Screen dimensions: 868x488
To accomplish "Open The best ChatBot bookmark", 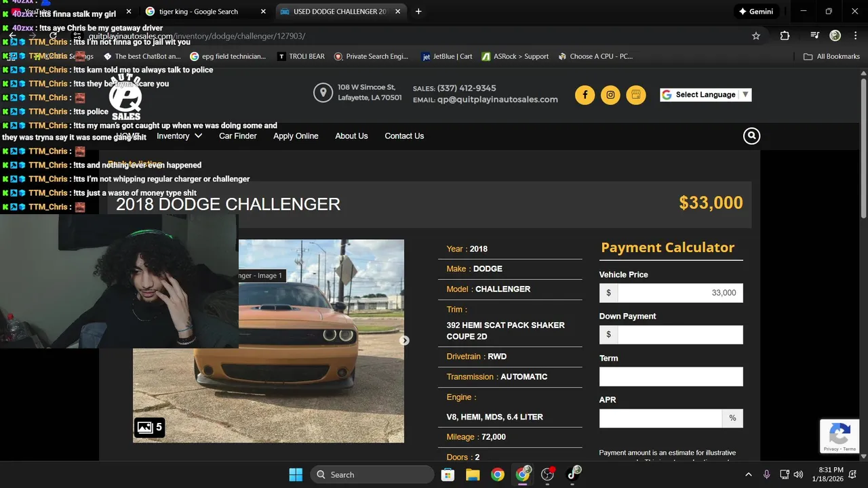I will (x=141, y=56).
